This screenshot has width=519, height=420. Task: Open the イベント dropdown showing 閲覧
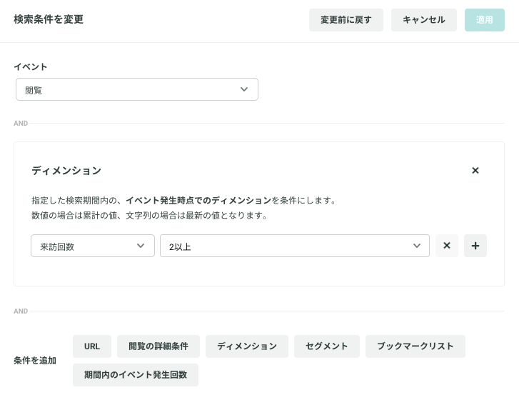(137, 89)
